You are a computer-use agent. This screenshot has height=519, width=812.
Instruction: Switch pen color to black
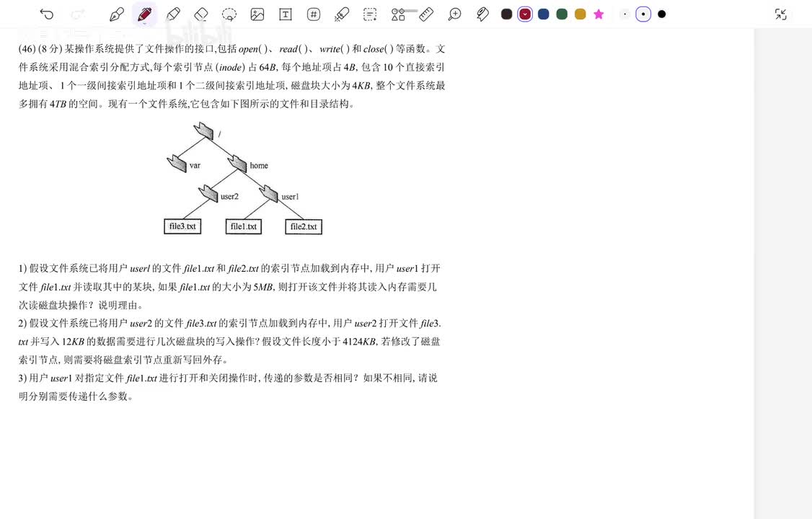pos(506,14)
